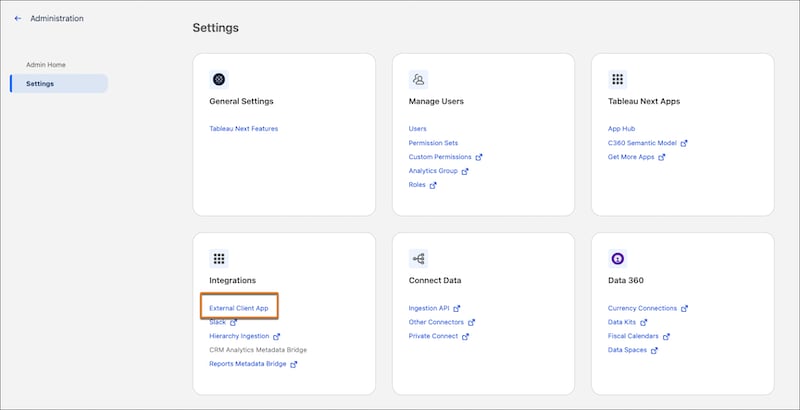Screen dimensions: 800x410
Task: Open the Reports Metadata Bridge link
Action: tap(247, 364)
